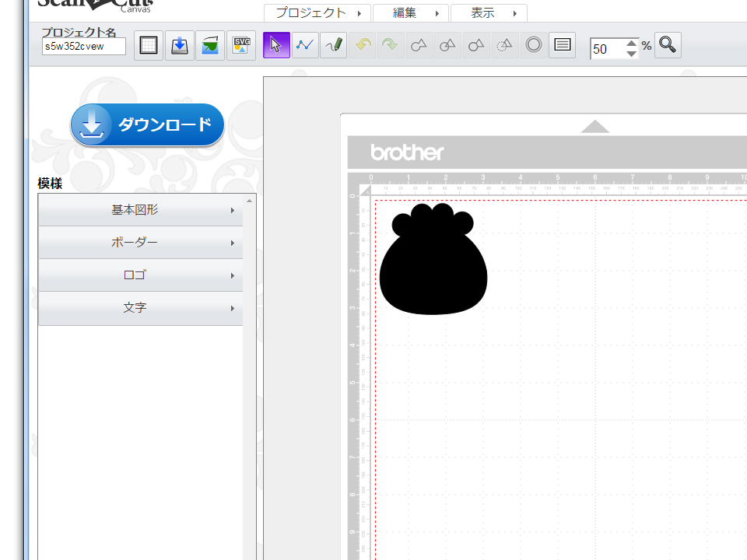Click the weld shapes icon

coord(419,45)
